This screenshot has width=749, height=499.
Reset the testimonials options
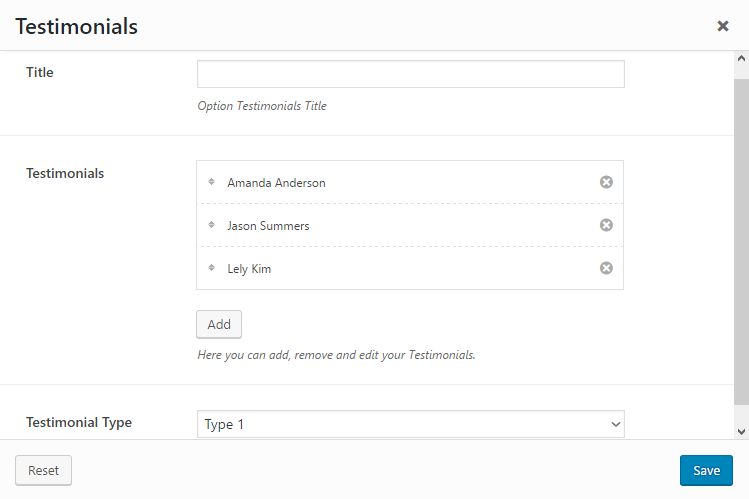pos(43,471)
